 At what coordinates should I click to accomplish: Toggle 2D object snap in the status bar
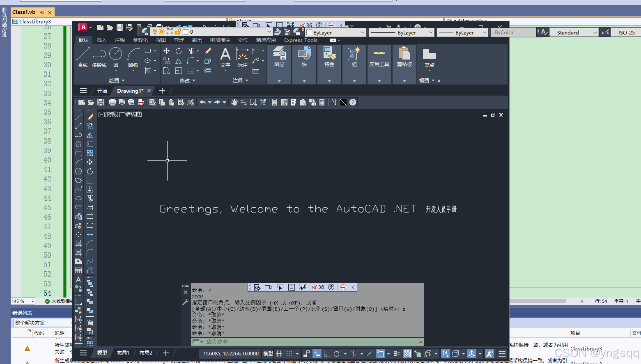coord(380,353)
